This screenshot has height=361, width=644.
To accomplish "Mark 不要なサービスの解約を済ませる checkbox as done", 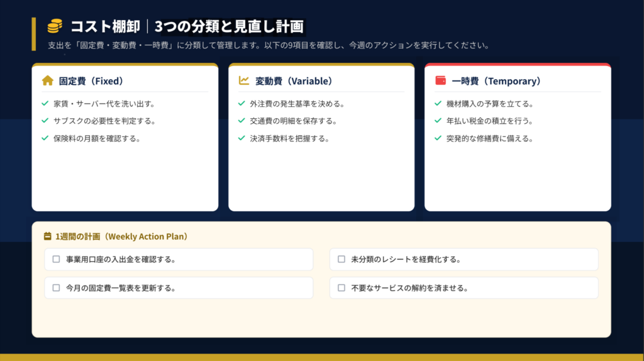I will coord(341,288).
